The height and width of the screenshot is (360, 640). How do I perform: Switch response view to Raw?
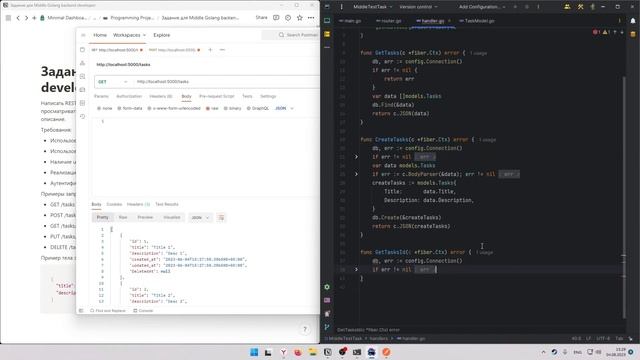[x=123, y=218]
